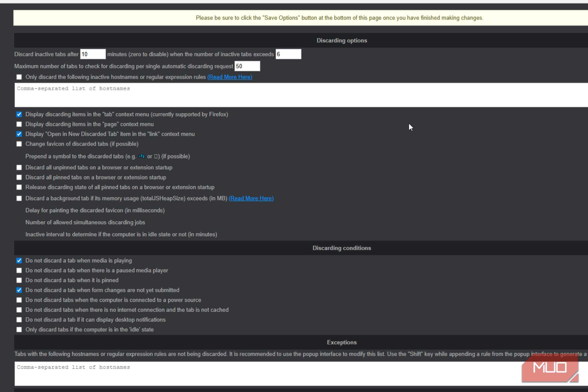Click the hostnames textarea under Discarding options
This screenshot has width=588, height=392.
coord(301,95)
